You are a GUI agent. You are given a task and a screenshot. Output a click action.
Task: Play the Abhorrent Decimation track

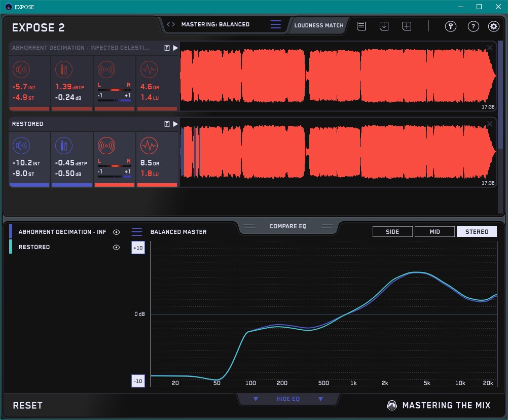pos(175,48)
